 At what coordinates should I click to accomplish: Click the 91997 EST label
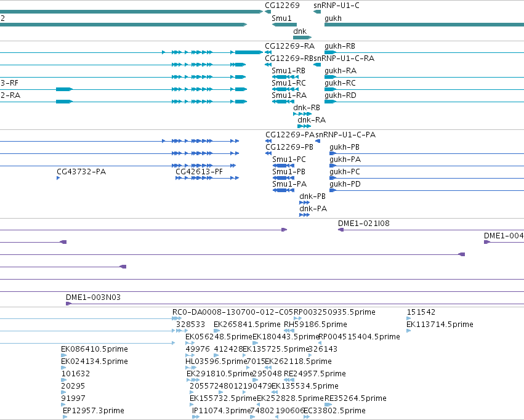point(73,398)
